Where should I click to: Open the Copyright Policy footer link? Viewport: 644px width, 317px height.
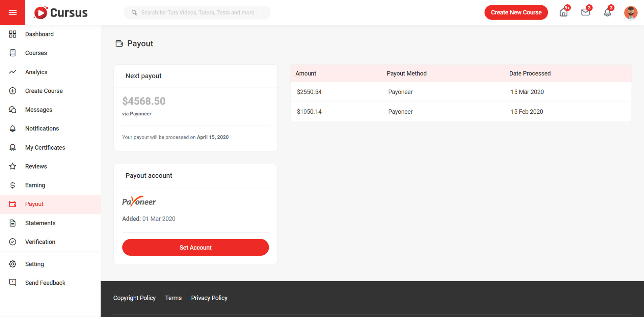tap(134, 298)
